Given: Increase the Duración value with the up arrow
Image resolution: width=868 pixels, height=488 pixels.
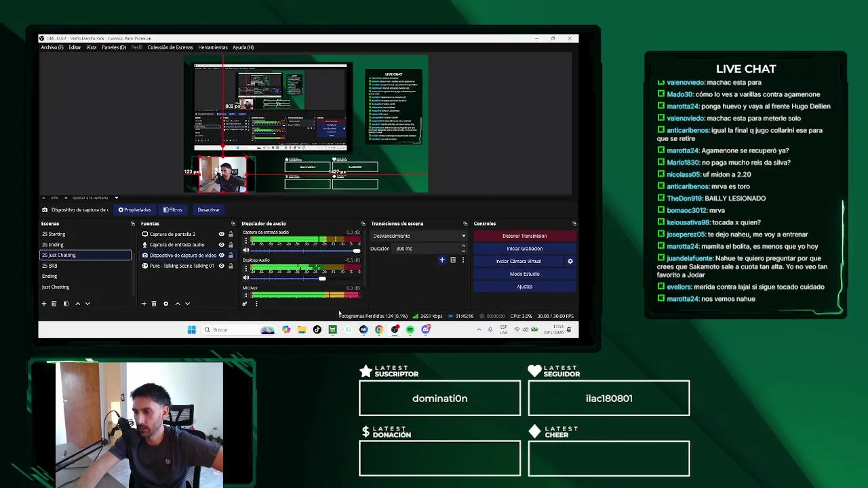Looking at the screenshot, I should (x=464, y=246).
